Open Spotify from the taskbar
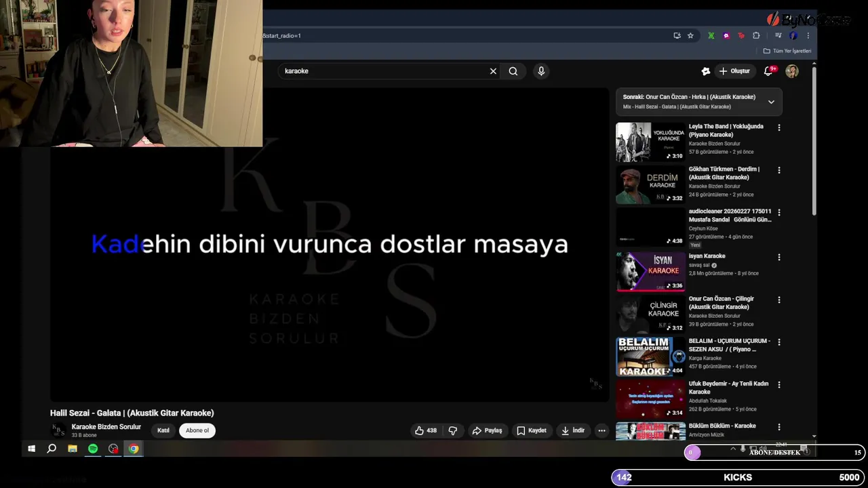Viewport: 868px width, 488px height. pyautogui.click(x=93, y=449)
